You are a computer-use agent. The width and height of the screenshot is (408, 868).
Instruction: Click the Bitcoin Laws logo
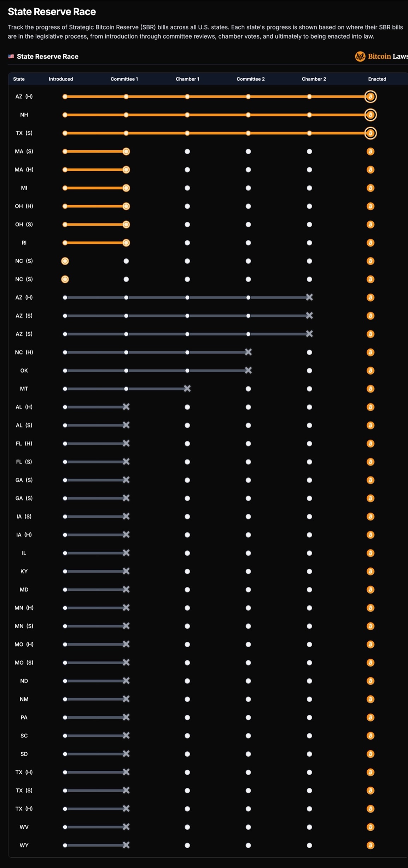[x=381, y=57]
